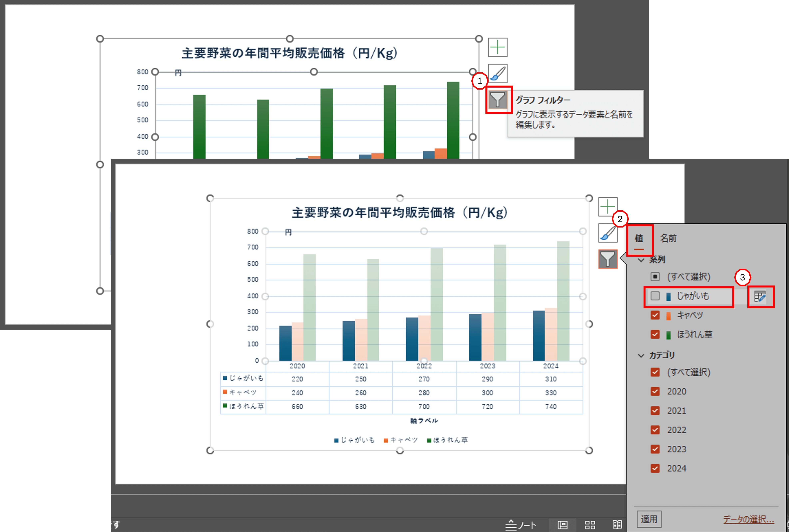Switch to Slide Sorter view icon
The width and height of the screenshot is (789, 532).
590,525
